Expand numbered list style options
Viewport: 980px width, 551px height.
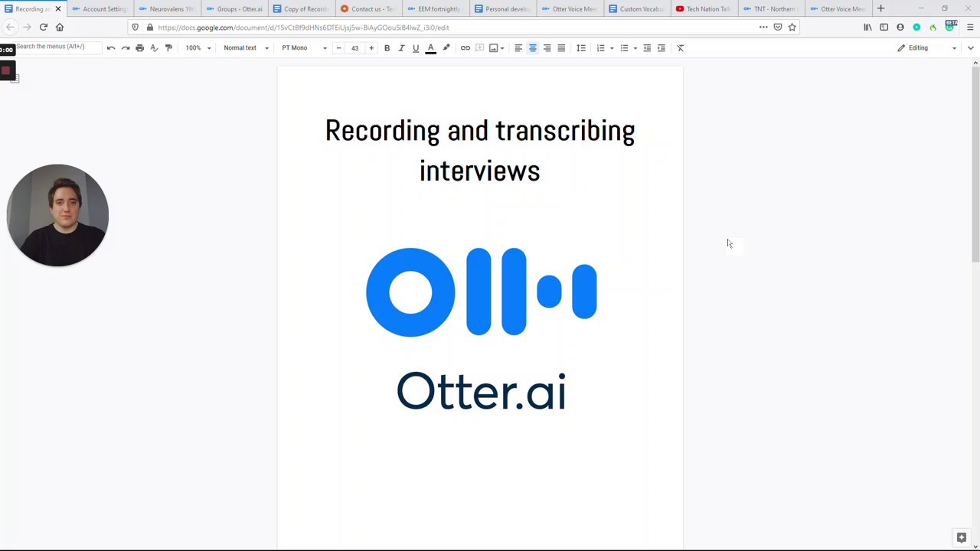(611, 47)
